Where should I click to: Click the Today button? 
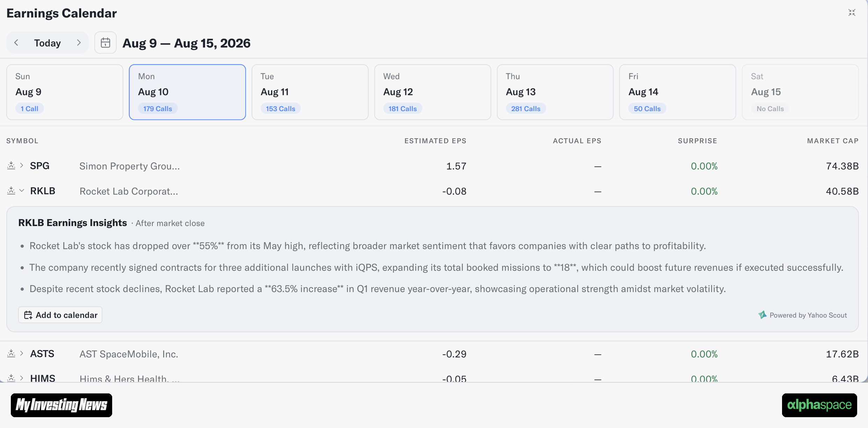coord(48,43)
